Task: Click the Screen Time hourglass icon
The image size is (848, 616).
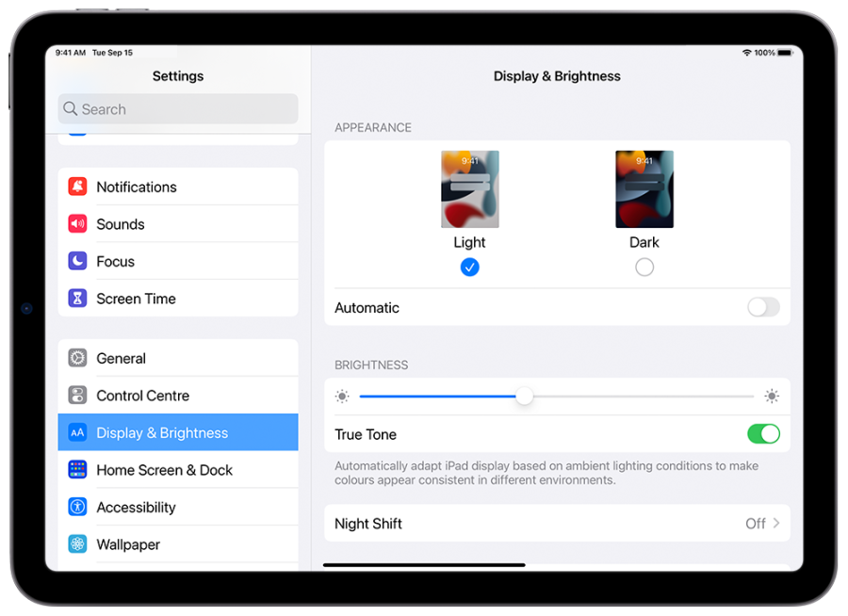Action: [x=77, y=298]
